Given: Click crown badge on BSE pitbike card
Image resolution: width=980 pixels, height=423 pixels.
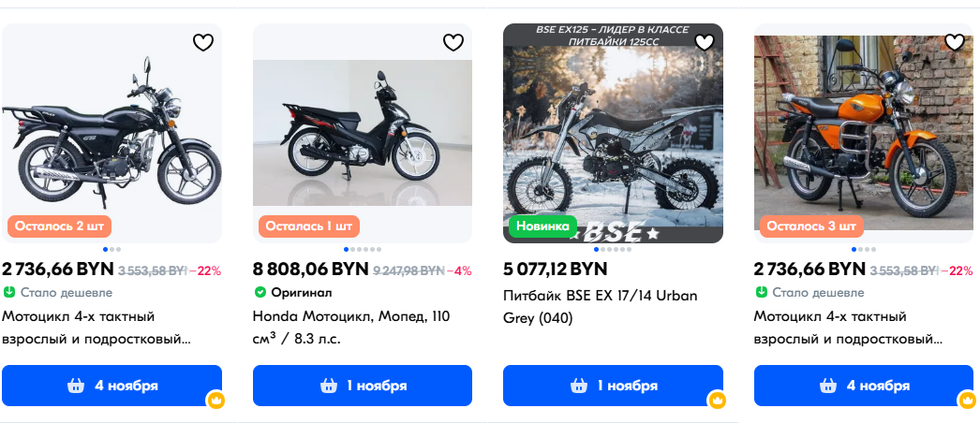Looking at the screenshot, I should 717,401.
